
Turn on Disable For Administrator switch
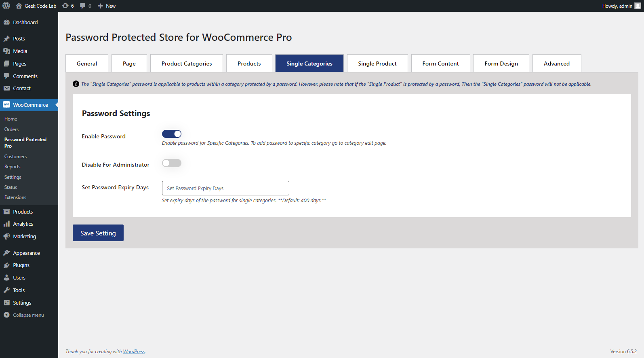(x=172, y=163)
